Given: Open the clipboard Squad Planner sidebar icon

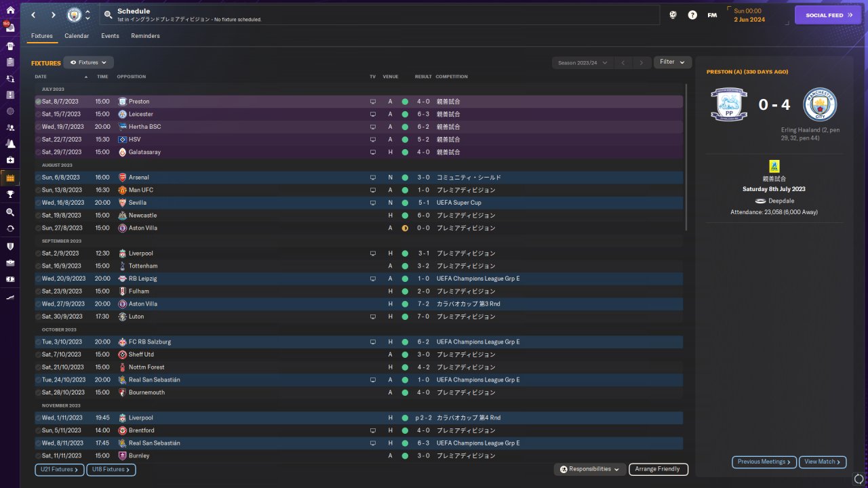Looking at the screenshot, I should [9, 62].
